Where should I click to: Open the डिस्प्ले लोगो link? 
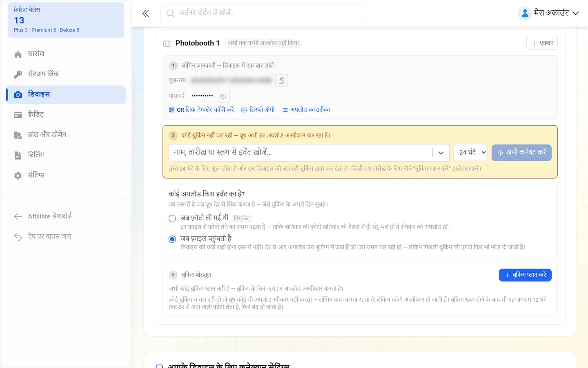click(x=258, y=110)
